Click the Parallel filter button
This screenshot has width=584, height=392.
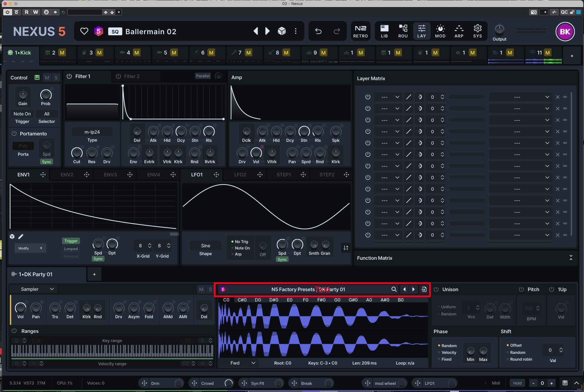pos(203,76)
